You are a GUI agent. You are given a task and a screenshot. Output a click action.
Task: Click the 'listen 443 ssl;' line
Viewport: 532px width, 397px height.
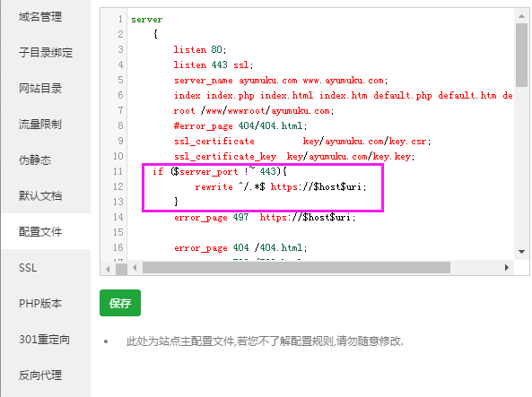tap(214, 65)
